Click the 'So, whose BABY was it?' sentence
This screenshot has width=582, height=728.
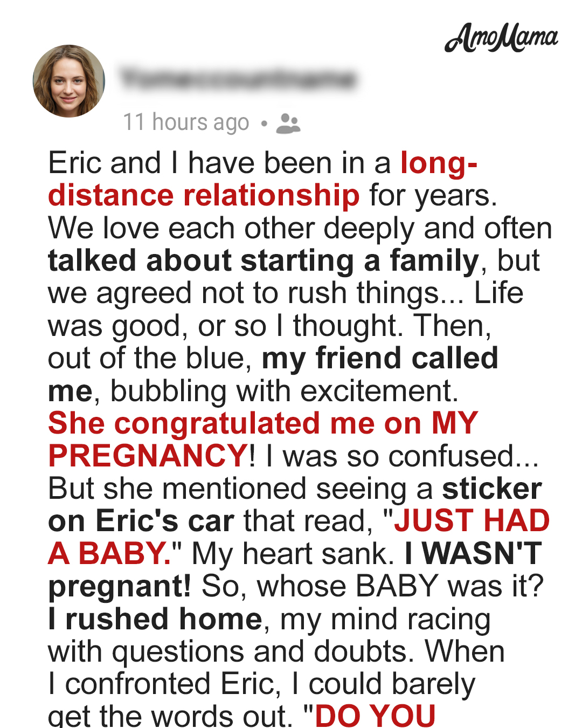(372, 586)
